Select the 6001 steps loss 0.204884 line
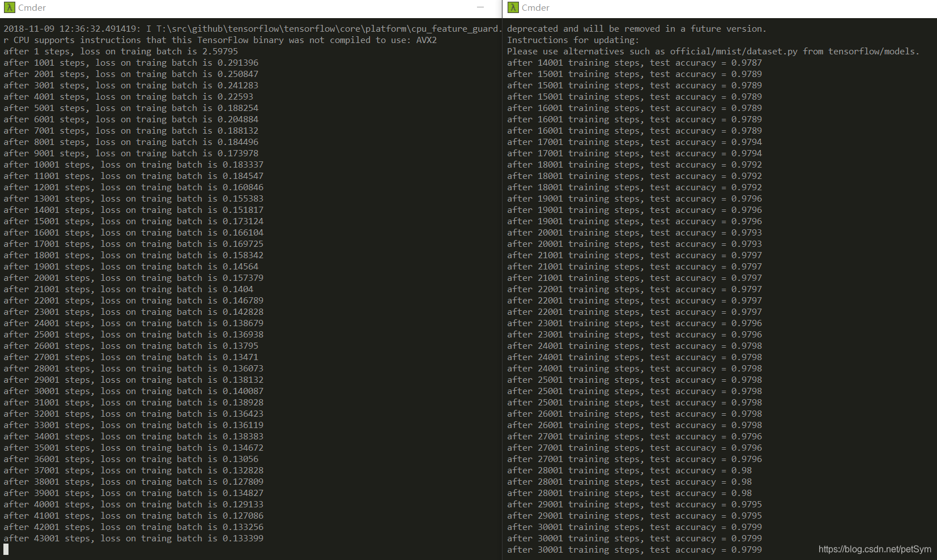The image size is (937, 560). [x=131, y=119]
